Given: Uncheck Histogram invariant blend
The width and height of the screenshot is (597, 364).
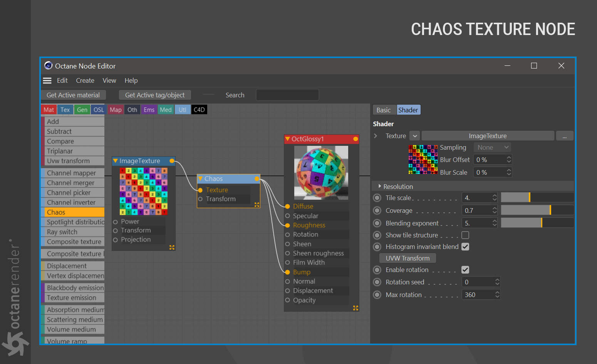Looking at the screenshot, I should (x=465, y=247).
